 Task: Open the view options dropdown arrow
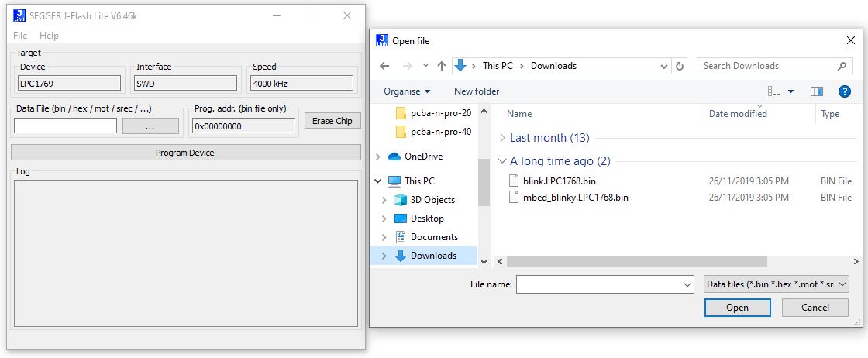coord(790,91)
